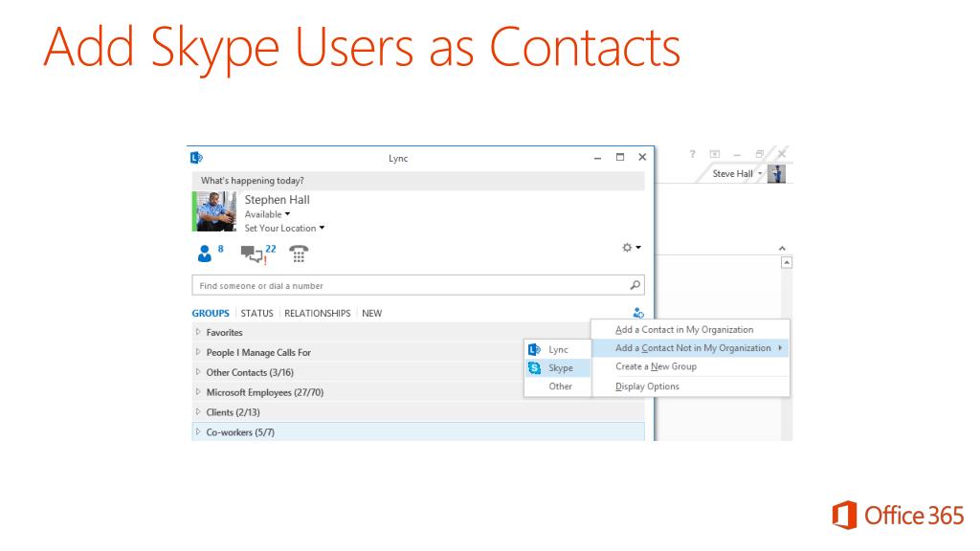Viewport: 980px width, 551px height.
Task: Click the What's happening today note field
Action: [418, 181]
